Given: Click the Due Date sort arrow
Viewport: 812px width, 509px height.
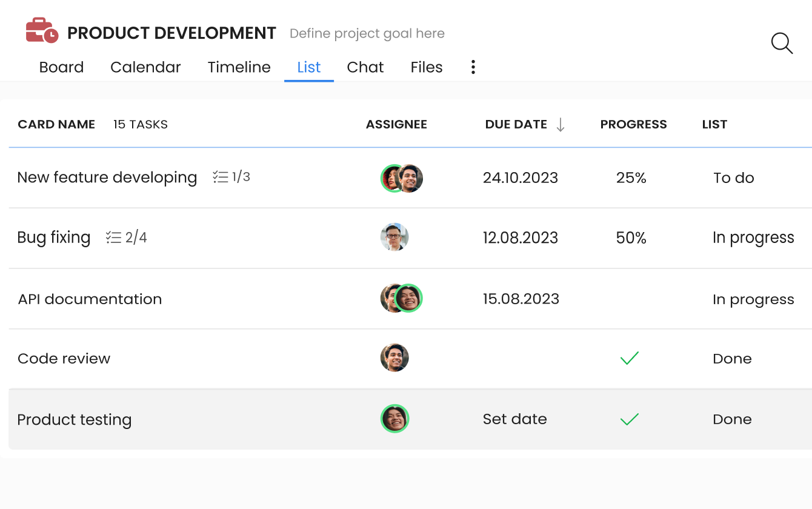Looking at the screenshot, I should coord(561,125).
